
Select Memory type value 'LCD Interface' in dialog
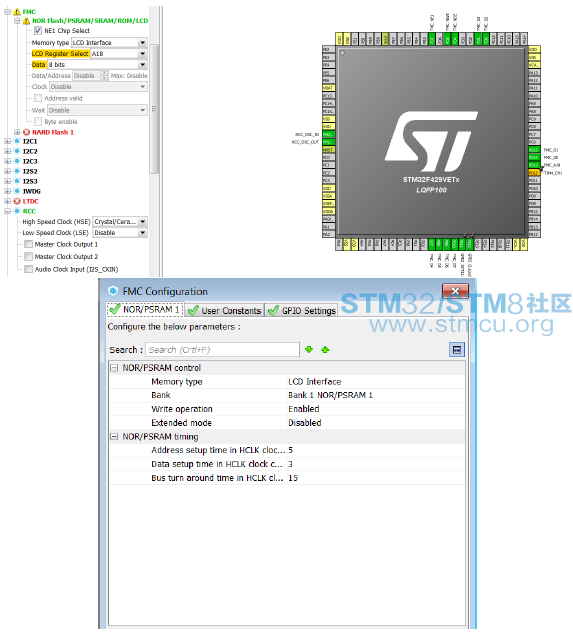click(x=315, y=381)
